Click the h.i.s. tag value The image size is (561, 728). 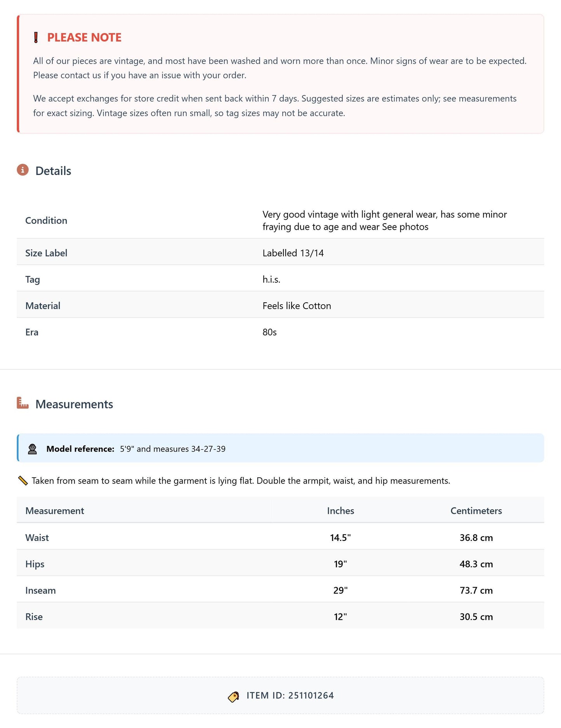(x=271, y=279)
